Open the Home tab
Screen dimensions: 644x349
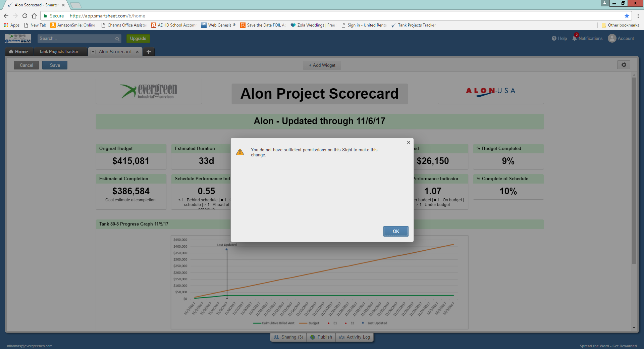19,52
